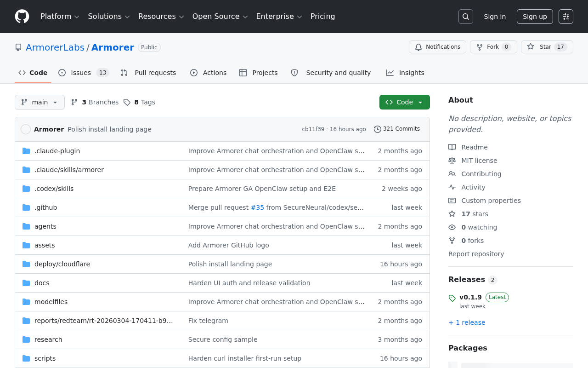Viewport: 588px width, 368px height.
Task: Go to the GitHub homepage logo
Action: coord(22,17)
